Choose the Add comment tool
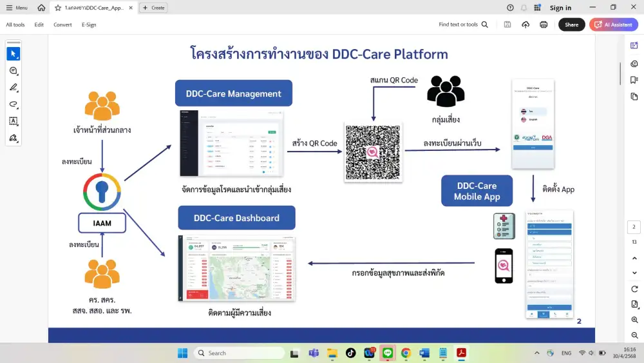Viewport: 644px width, 363px height. [x=13, y=71]
